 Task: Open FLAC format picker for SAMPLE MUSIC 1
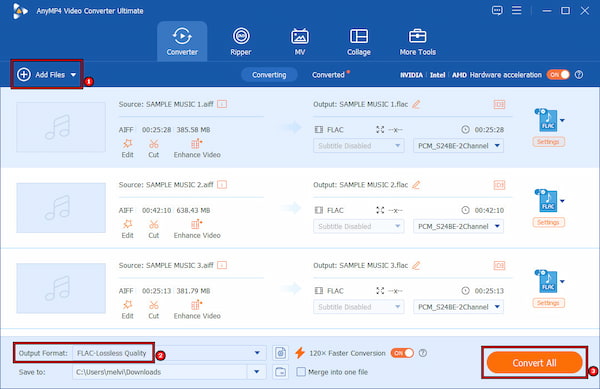pos(550,120)
